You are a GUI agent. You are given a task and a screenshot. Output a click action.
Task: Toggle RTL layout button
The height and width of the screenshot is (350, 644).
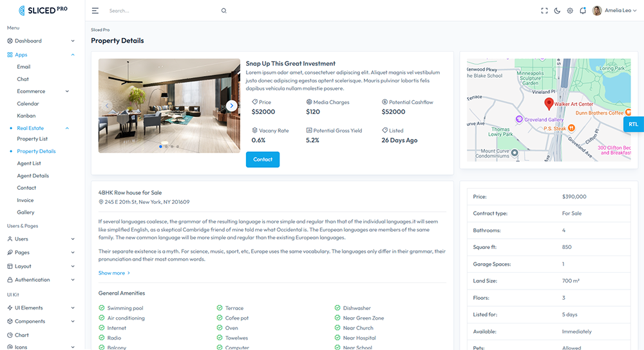click(x=633, y=124)
